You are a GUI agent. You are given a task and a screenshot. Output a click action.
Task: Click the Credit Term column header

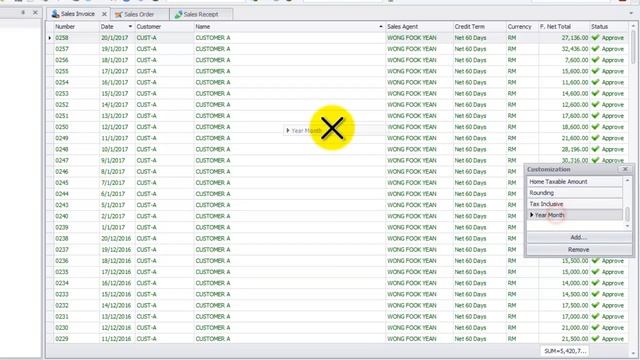tap(479, 27)
